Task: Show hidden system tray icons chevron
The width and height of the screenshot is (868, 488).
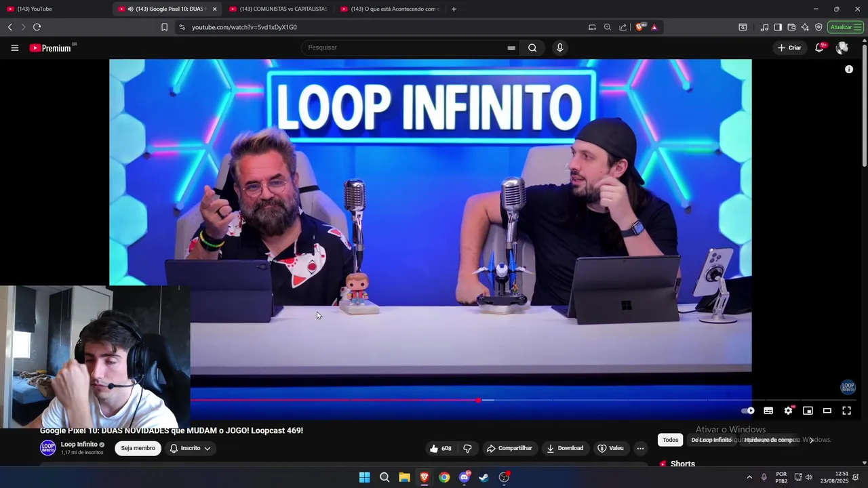Action: pyautogui.click(x=749, y=477)
